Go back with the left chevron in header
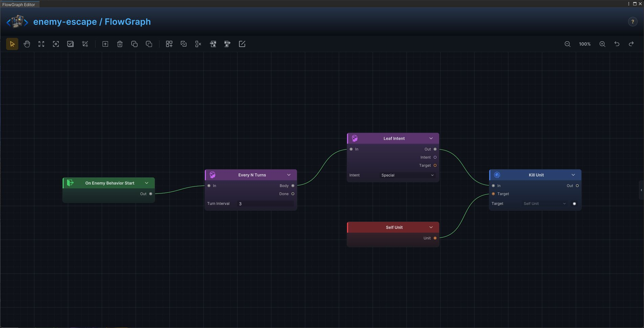This screenshot has width=644, height=328. click(8, 23)
